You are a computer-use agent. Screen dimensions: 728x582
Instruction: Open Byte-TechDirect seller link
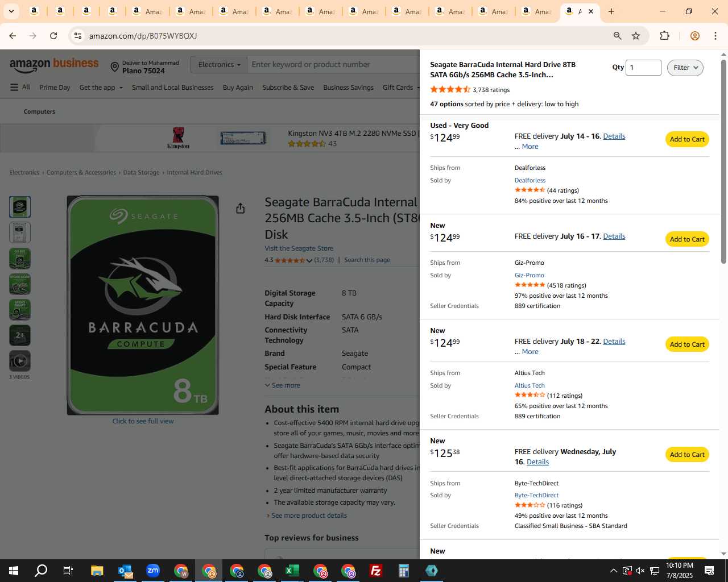[x=537, y=495]
